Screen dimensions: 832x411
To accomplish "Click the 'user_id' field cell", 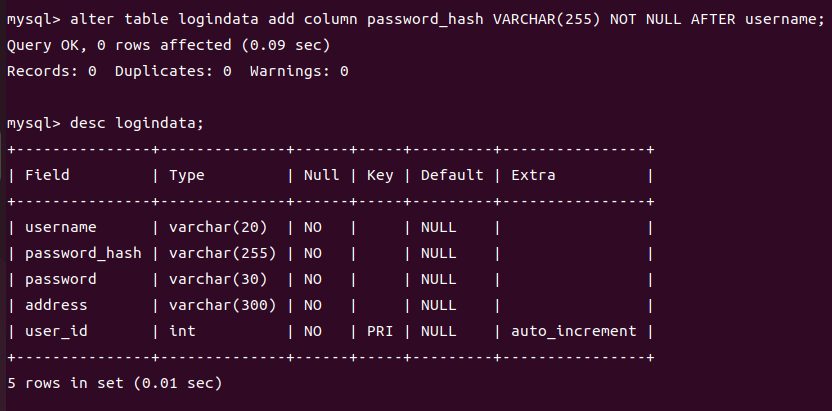I will [56, 331].
